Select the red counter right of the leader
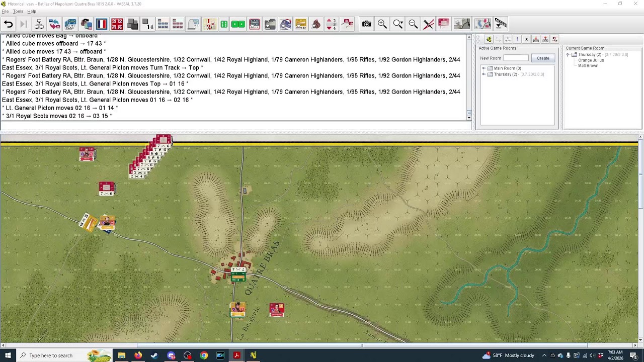Image resolution: width=644 pixels, height=362 pixels. pyautogui.click(x=276, y=310)
